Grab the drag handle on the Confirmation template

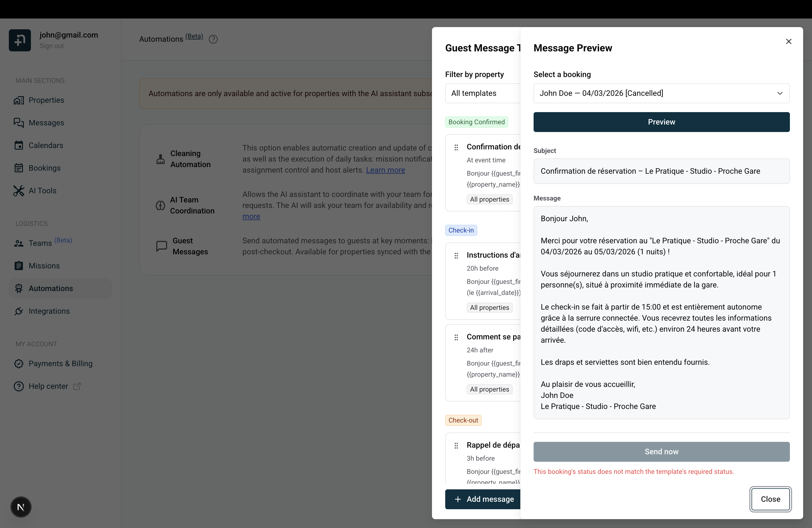456,147
